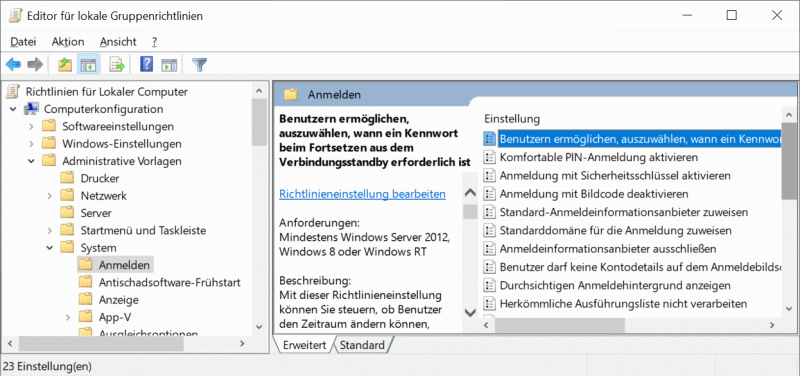
Task: Click tree pane scroll down arrow
Action: (260, 327)
